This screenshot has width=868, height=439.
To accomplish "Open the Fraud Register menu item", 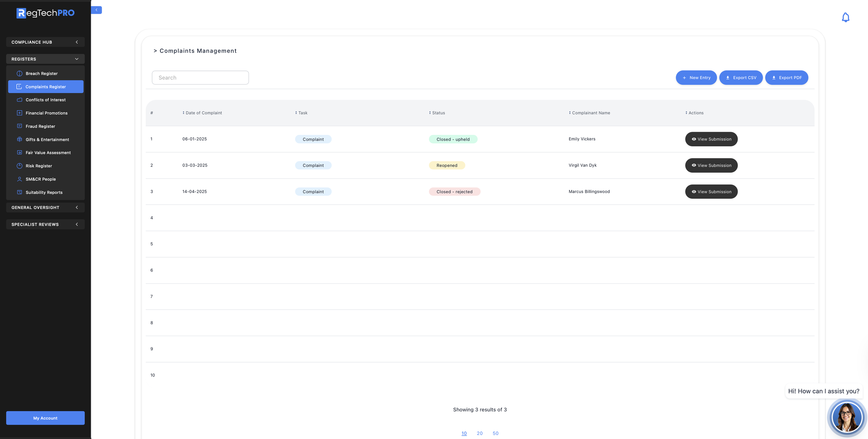I will pyautogui.click(x=40, y=126).
